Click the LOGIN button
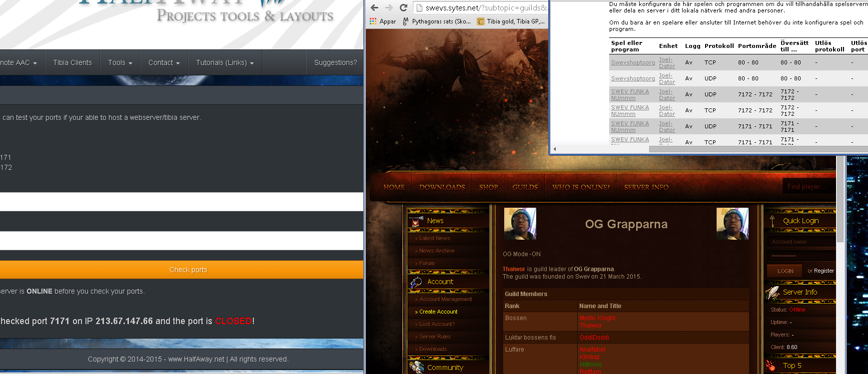 [x=785, y=271]
